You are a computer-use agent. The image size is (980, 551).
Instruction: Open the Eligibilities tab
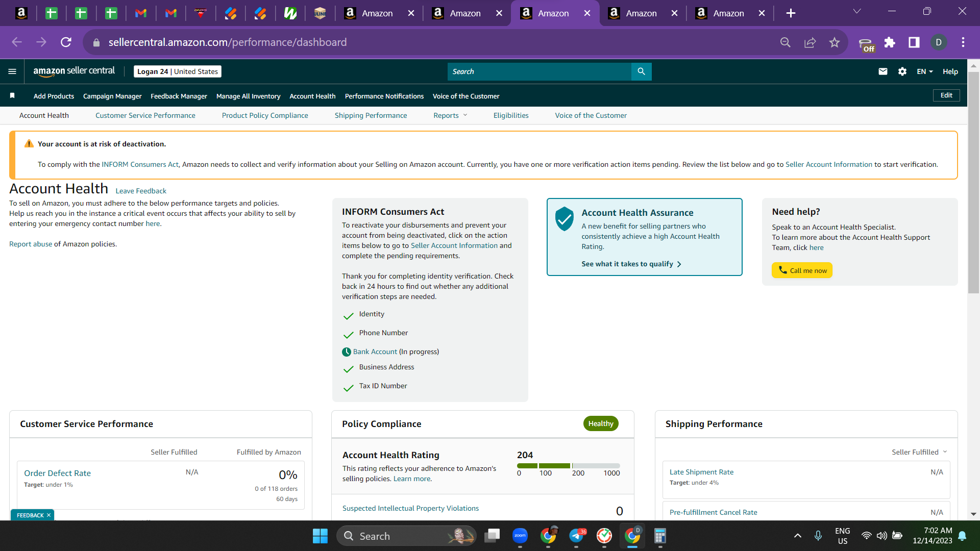tap(511, 115)
